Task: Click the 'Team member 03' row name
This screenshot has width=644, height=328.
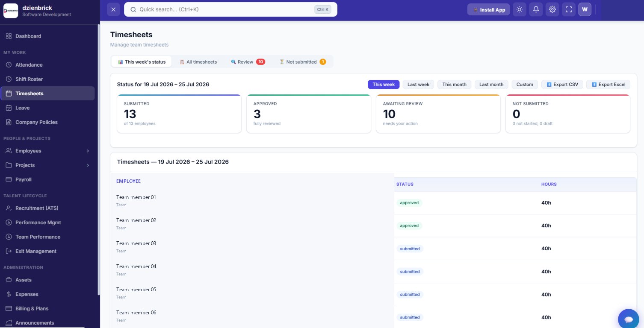Action: 136,243
